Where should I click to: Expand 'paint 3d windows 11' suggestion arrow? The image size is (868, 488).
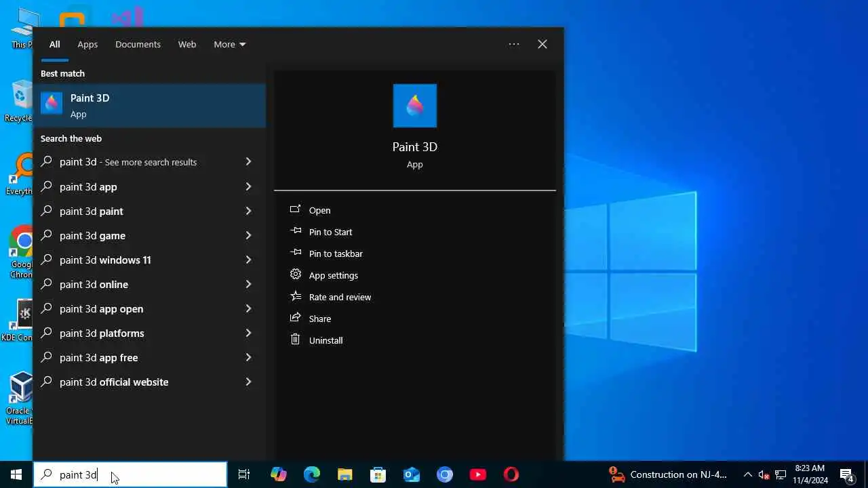point(248,260)
